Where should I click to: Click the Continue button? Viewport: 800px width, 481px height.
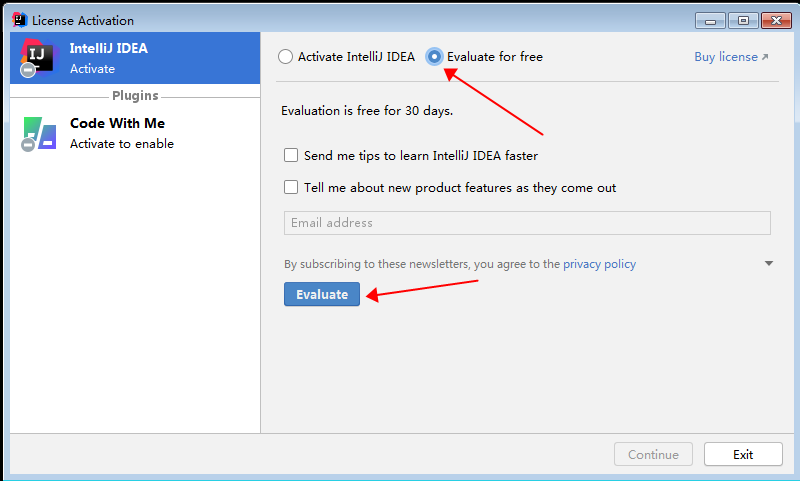[653, 454]
